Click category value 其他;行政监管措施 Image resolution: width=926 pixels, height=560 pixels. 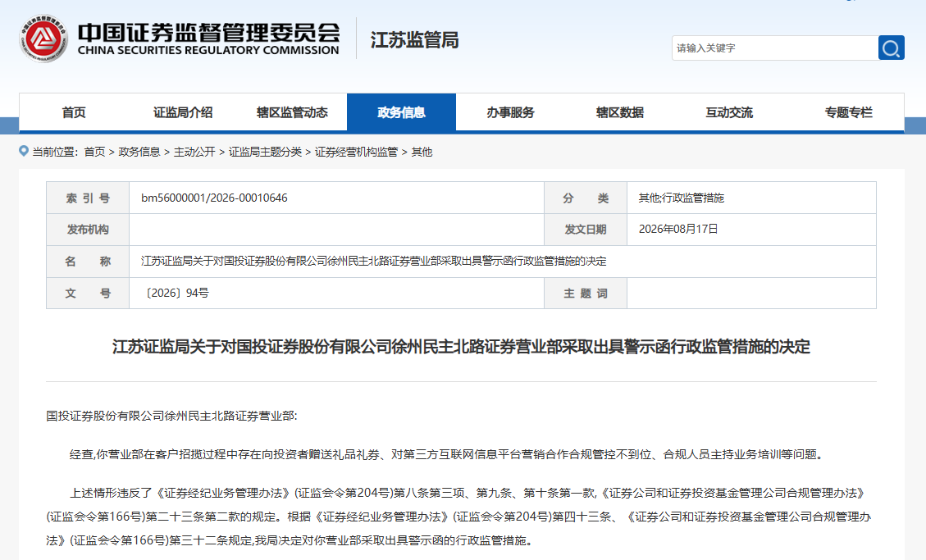[681, 198]
